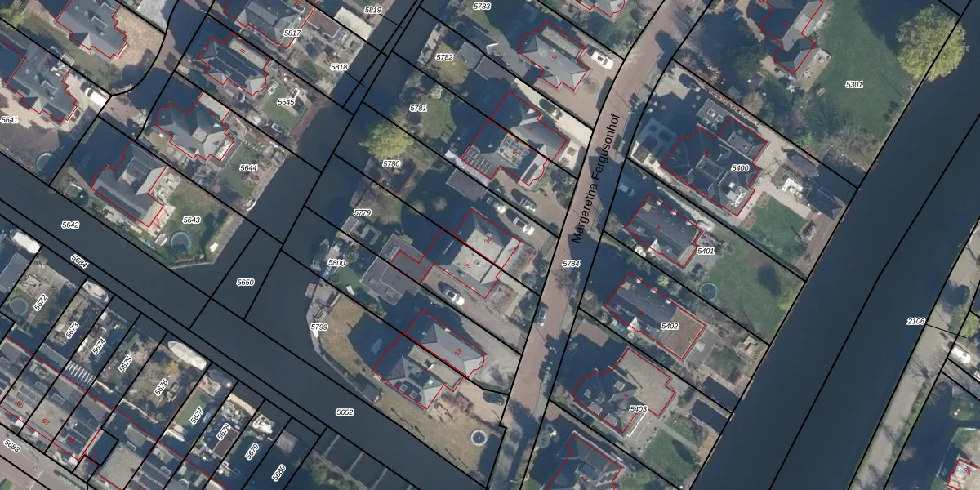
Task: Click parcel number 5782
Action: click(x=444, y=57)
